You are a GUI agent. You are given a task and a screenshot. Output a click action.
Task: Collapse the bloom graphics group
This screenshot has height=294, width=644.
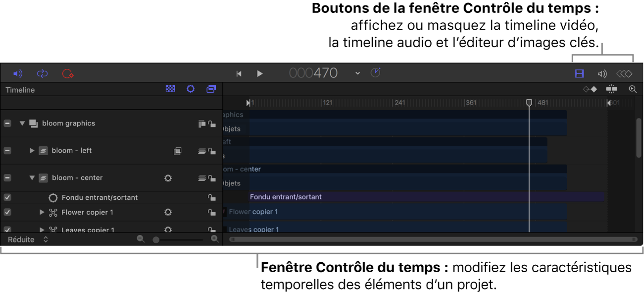pyautogui.click(x=22, y=123)
